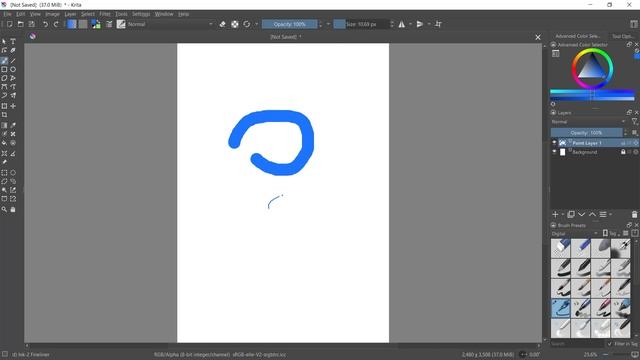Screen dimensions: 640x360
Task: Expand the reload preset dropdown arrow
Action: [x=256, y=24]
